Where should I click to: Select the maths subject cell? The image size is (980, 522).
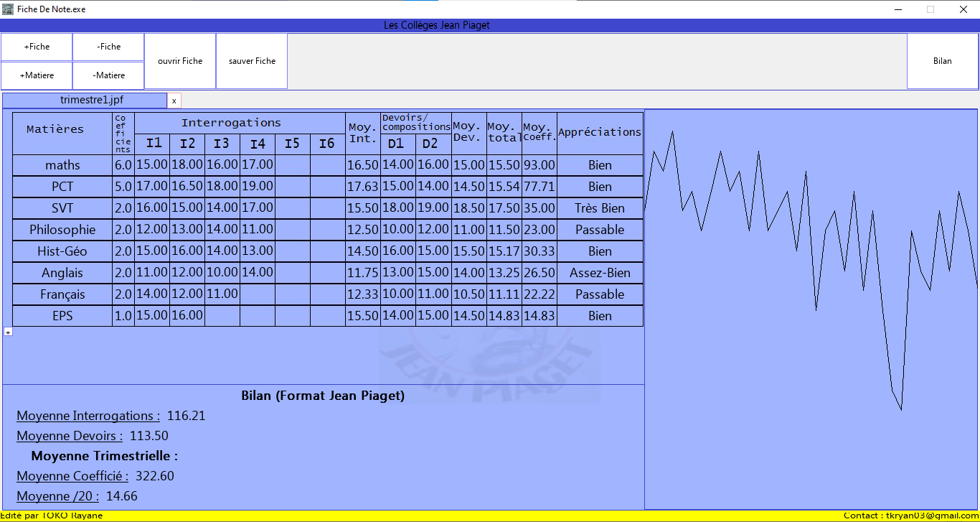tap(62, 165)
